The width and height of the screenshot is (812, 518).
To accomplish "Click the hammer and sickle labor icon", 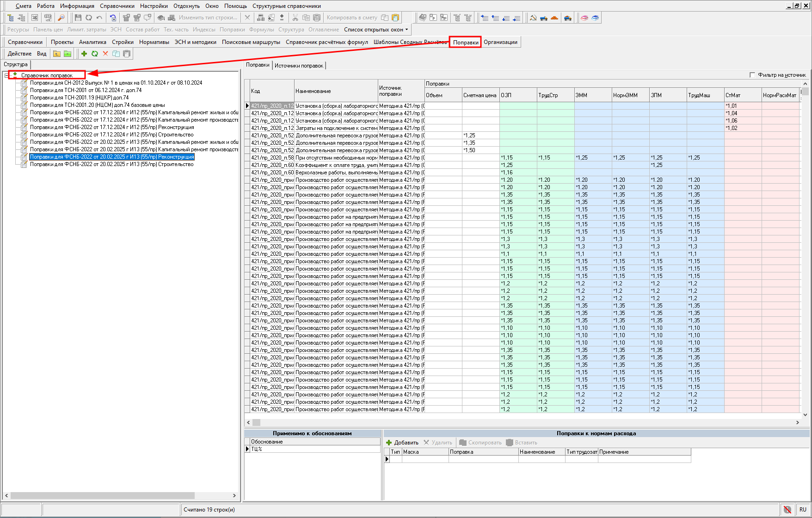I will tap(533, 18).
